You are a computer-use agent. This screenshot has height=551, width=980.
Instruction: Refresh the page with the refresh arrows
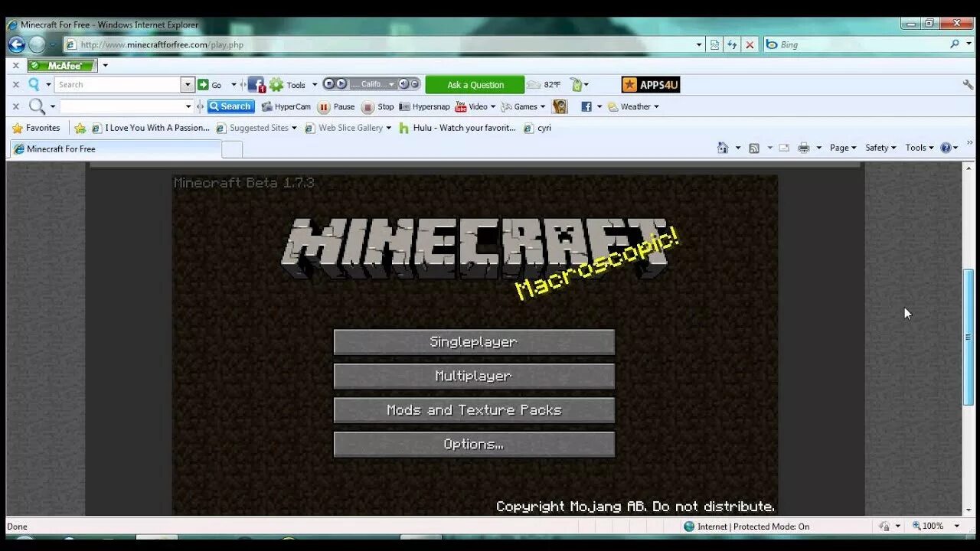tap(732, 44)
